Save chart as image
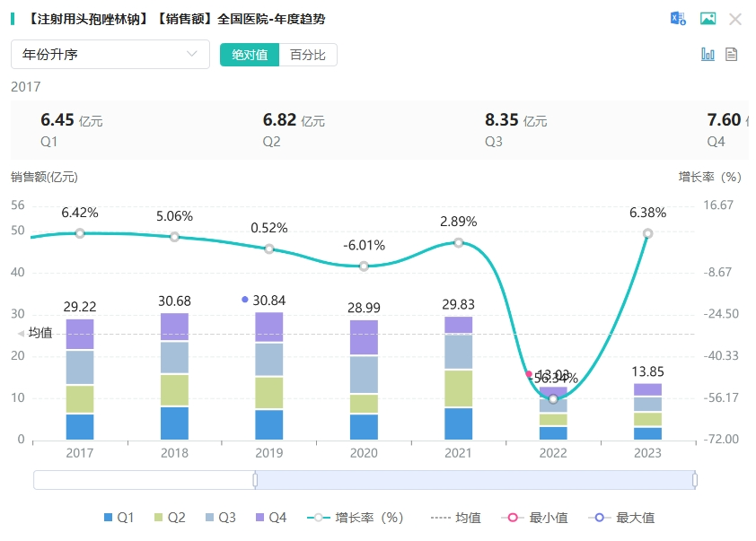This screenshot has width=756, height=541. click(708, 19)
